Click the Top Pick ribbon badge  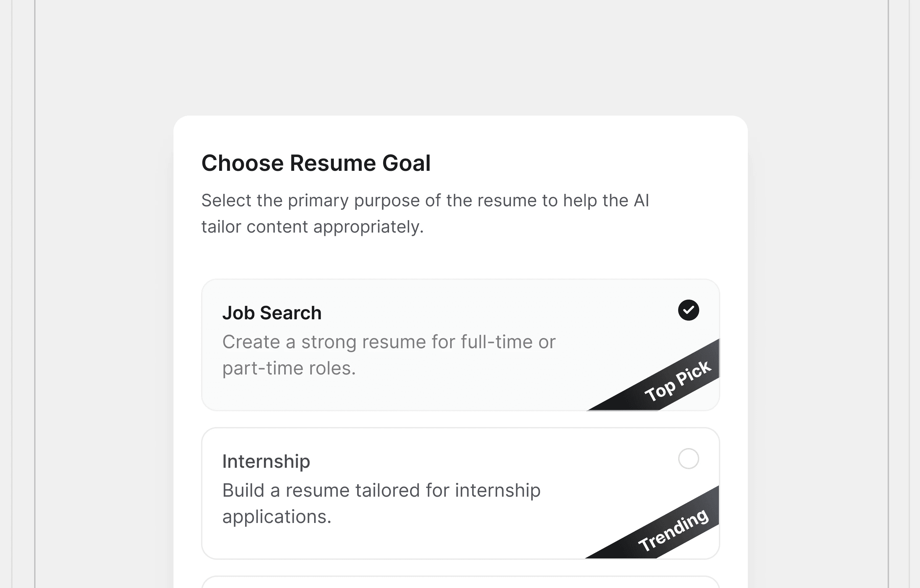click(x=678, y=381)
